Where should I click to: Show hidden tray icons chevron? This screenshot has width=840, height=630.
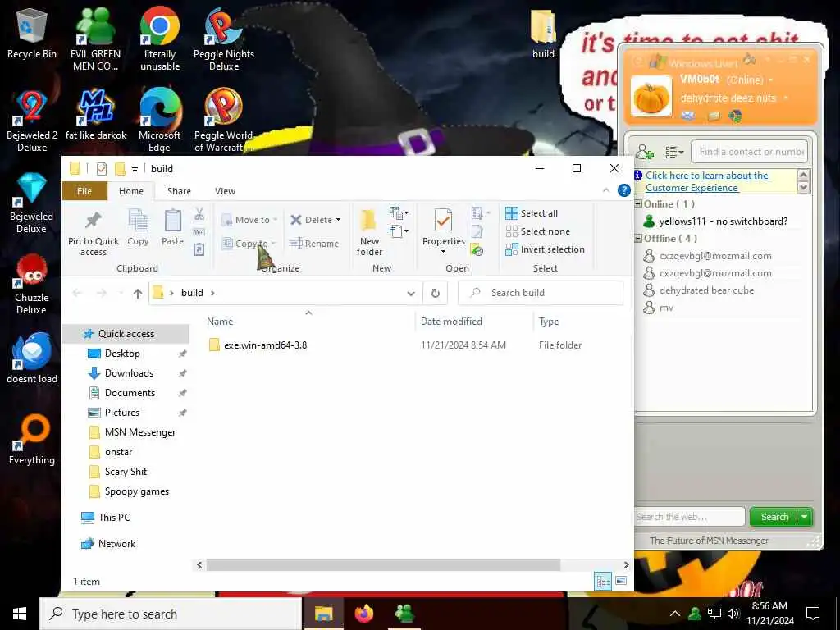(675, 614)
